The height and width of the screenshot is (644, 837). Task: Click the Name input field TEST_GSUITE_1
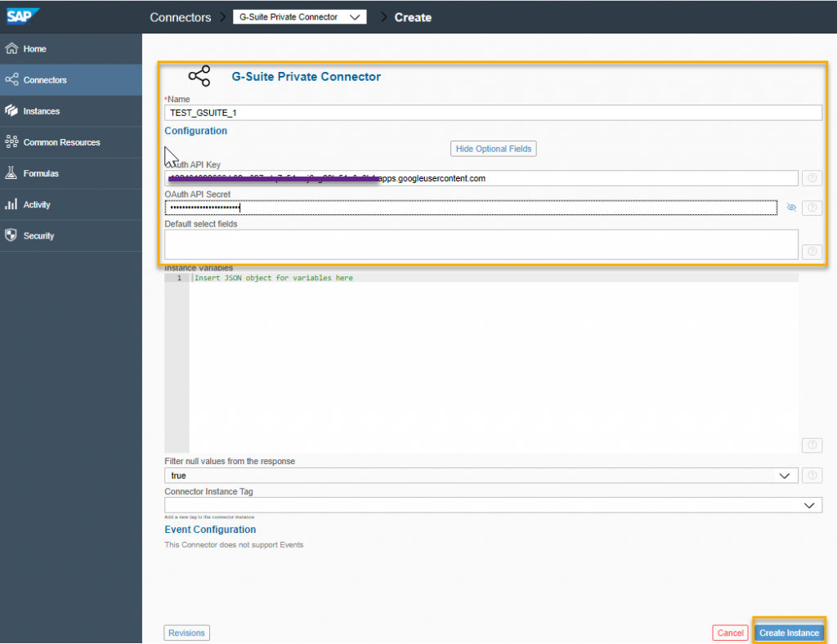(x=493, y=113)
